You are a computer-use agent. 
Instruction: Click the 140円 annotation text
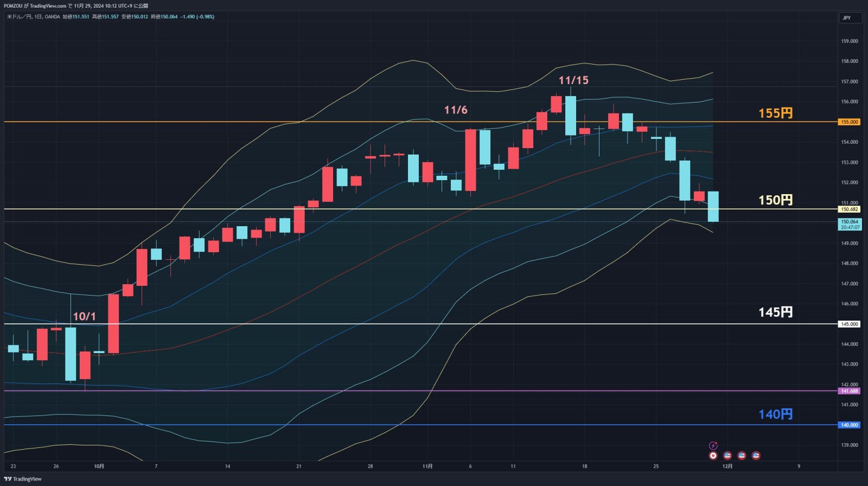[775, 414]
